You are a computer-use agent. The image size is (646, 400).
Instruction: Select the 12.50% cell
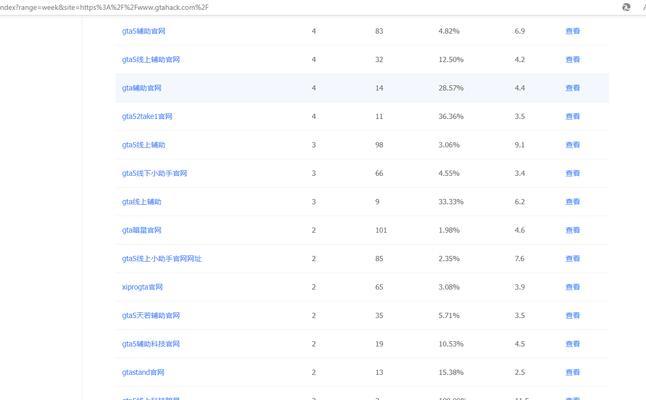tap(451, 59)
